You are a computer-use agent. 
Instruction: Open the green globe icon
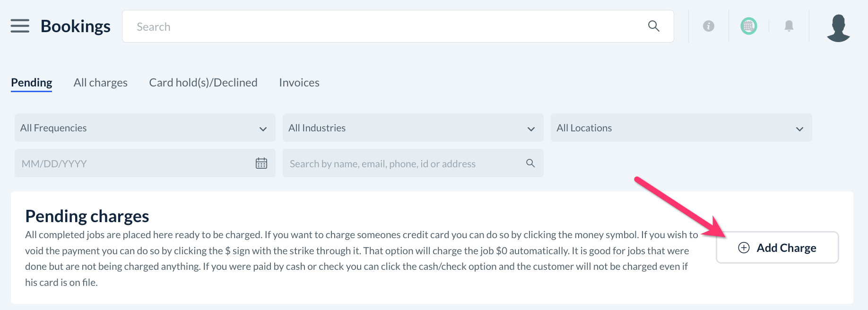pos(748,26)
